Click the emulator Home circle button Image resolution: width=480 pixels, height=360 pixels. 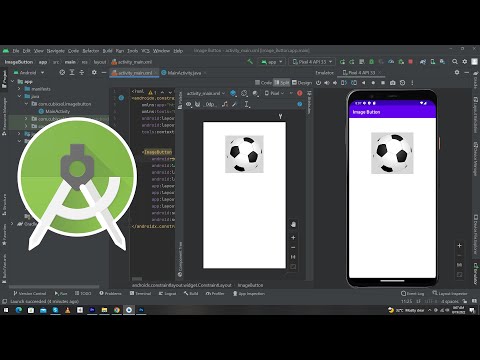[373, 83]
